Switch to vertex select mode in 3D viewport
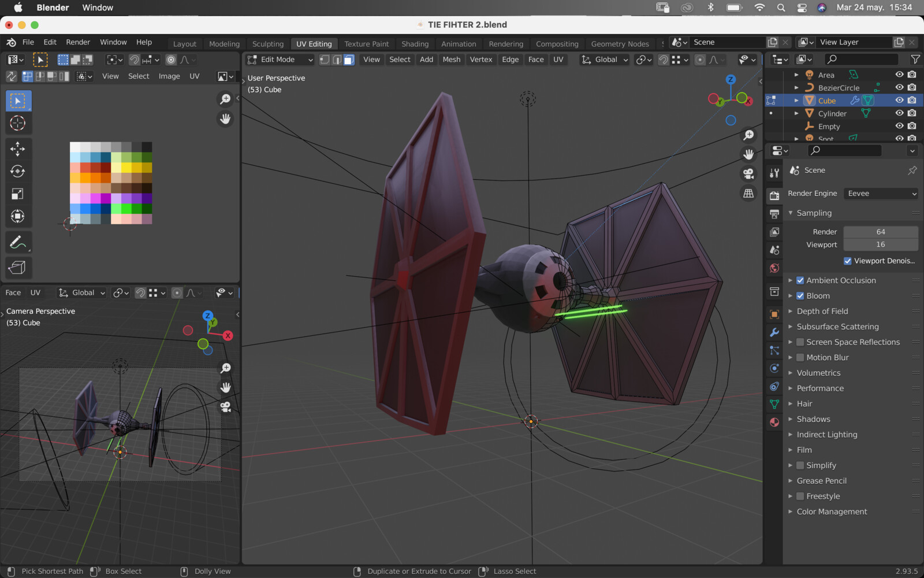 tap(325, 60)
